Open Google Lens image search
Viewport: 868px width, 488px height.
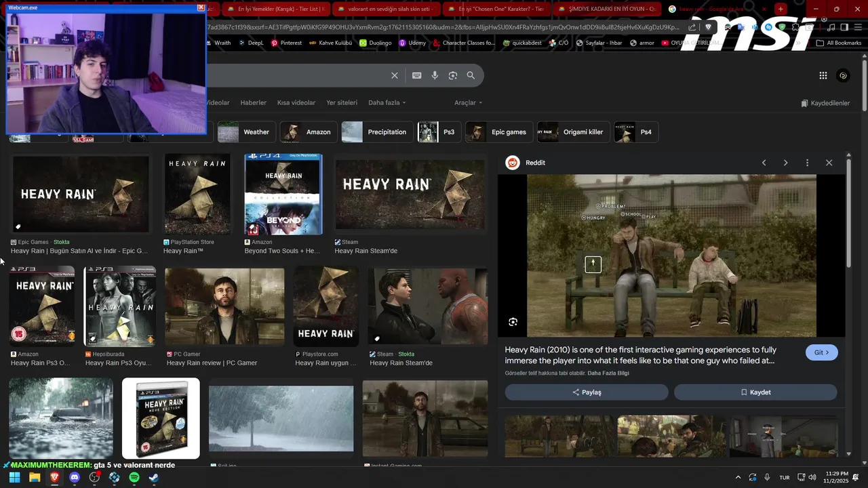[x=453, y=75]
